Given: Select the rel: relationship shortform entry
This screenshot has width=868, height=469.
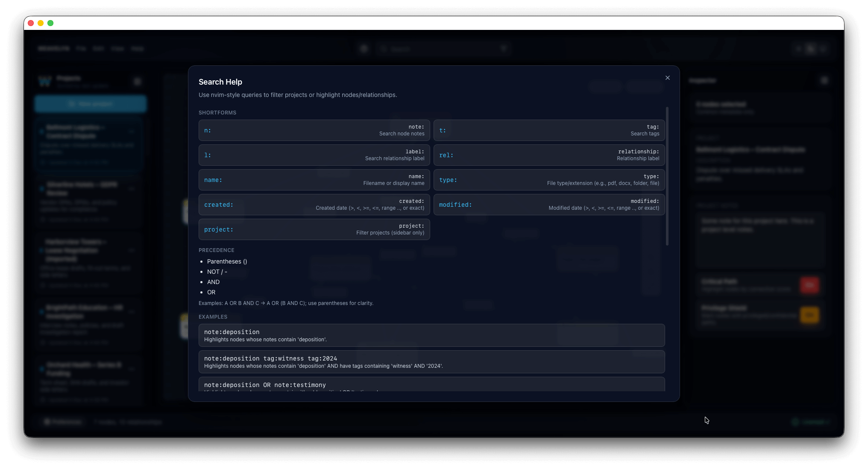Looking at the screenshot, I should (549, 155).
